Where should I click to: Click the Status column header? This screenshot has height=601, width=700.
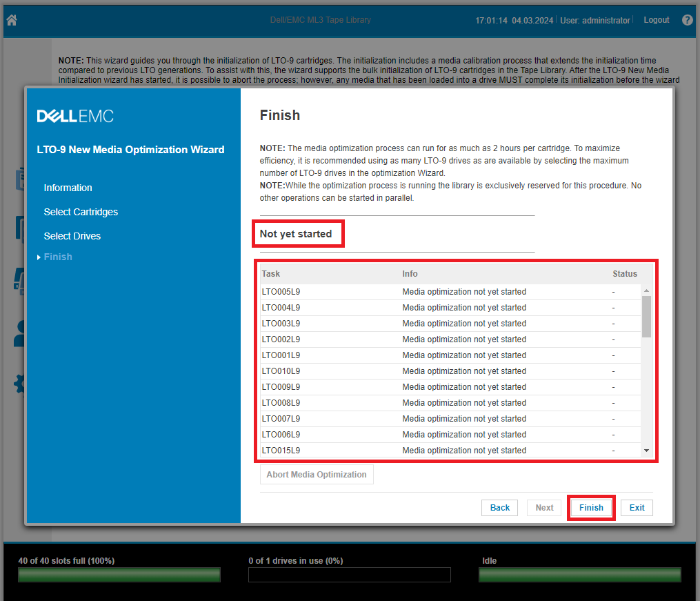tap(625, 274)
